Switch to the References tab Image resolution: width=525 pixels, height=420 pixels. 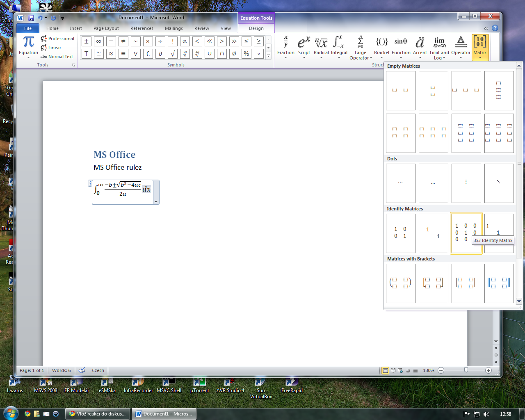[142, 28]
